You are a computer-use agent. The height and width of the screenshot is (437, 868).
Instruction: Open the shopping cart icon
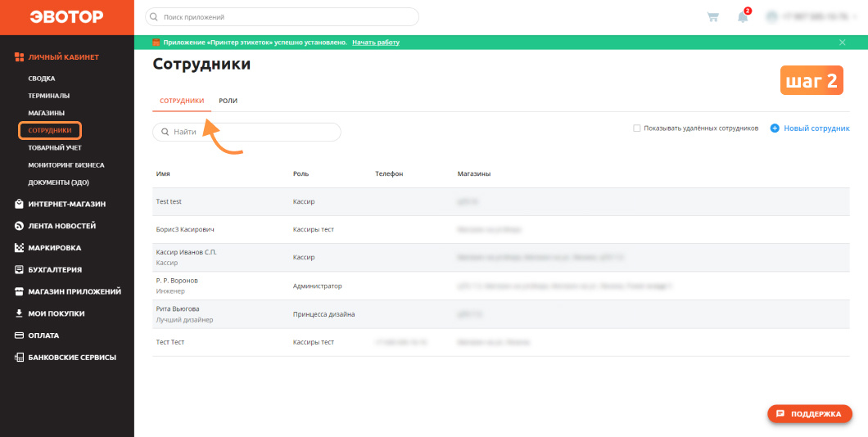tap(713, 17)
